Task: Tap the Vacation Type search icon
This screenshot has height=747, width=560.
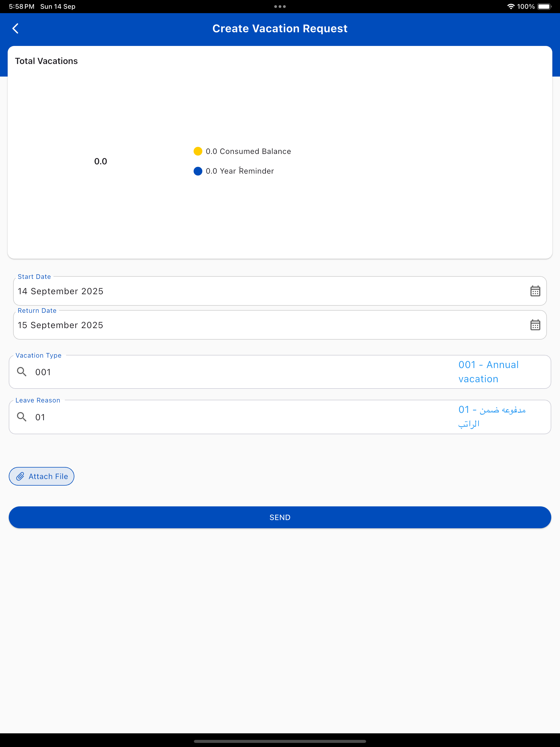Action: [22, 372]
